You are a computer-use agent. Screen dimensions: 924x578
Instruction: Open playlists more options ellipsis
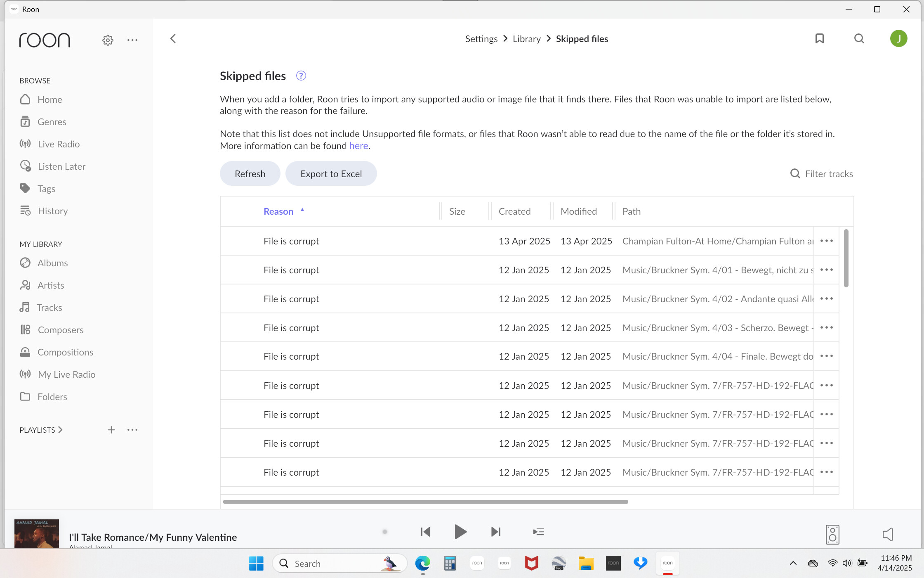pyautogui.click(x=132, y=430)
